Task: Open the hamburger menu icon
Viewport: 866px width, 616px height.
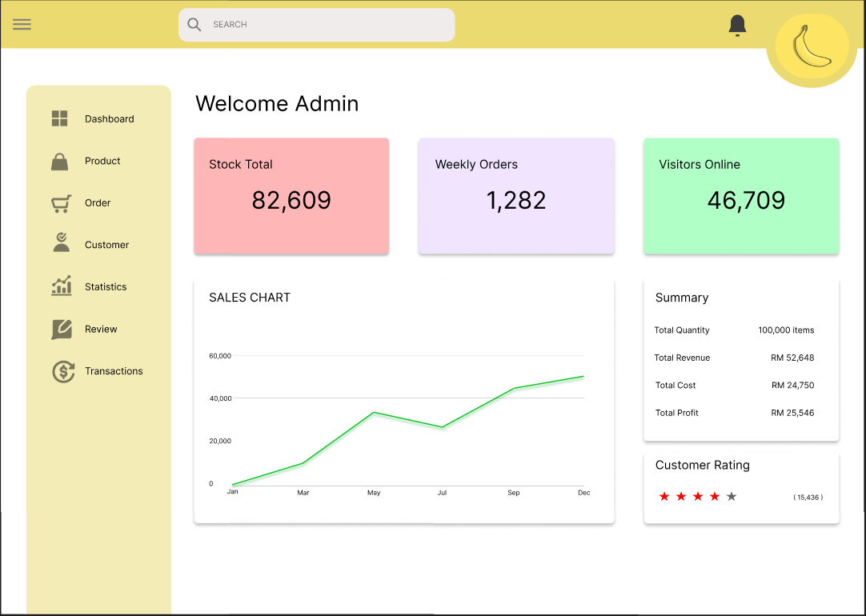Action: coord(22,24)
